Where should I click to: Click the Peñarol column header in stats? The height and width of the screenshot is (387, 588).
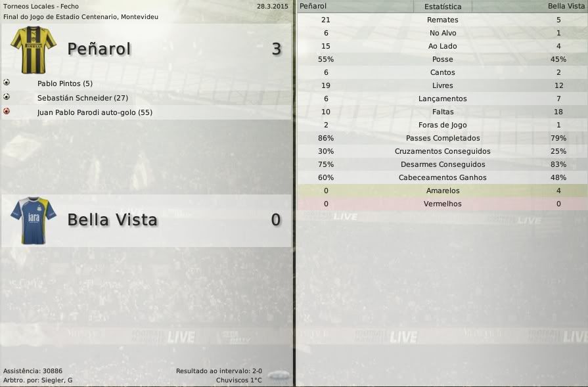point(313,7)
